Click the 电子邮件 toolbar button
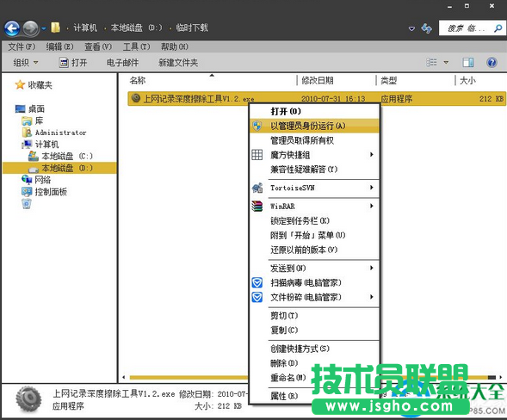 [122, 63]
